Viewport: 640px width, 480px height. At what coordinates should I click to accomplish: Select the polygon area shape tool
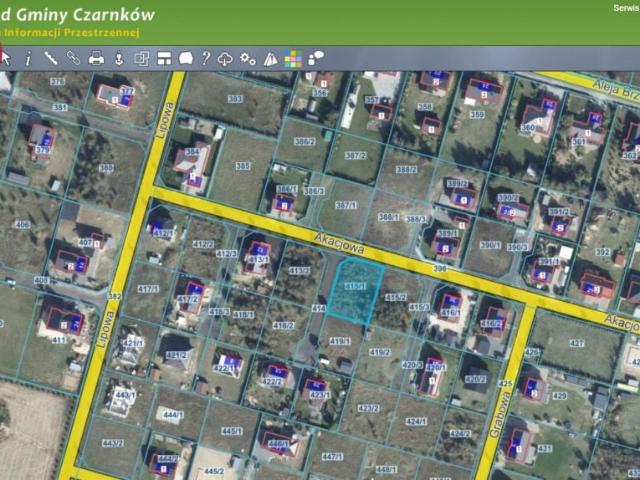pos(186,58)
